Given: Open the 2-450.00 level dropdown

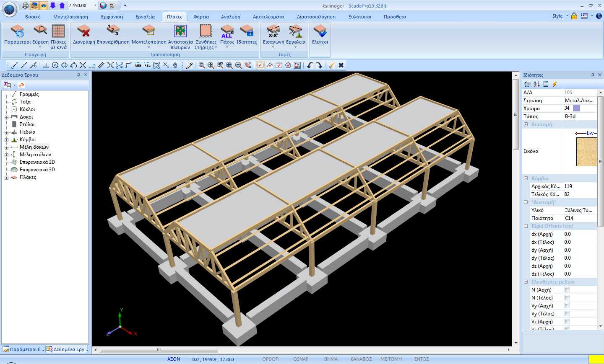Looking at the screenshot, I should pos(95,5).
